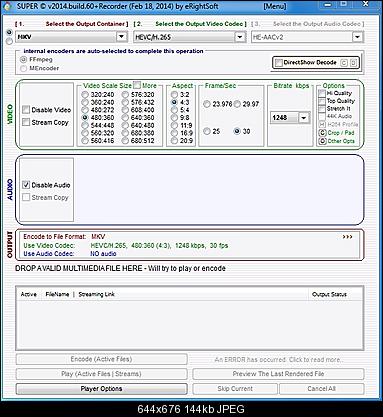Click Cancel All button
Screen dimensions: 383x417
point(322,389)
